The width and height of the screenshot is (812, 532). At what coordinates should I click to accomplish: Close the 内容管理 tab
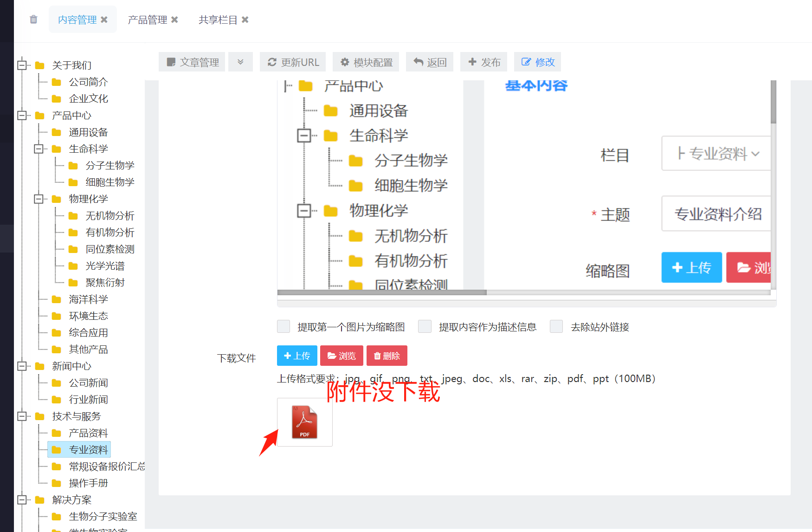tap(104, 19)
